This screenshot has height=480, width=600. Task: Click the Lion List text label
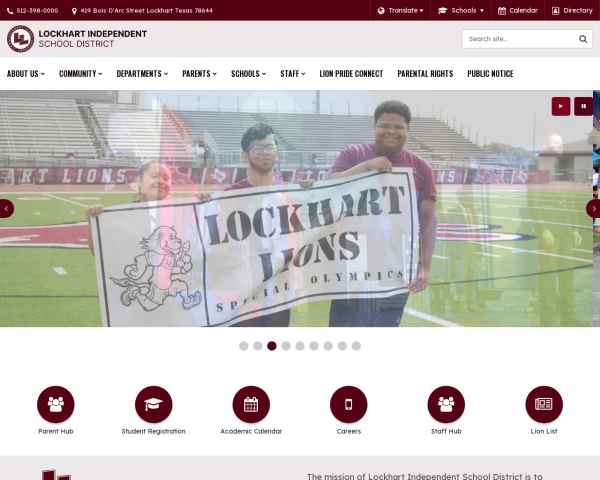tap(544, 431)
